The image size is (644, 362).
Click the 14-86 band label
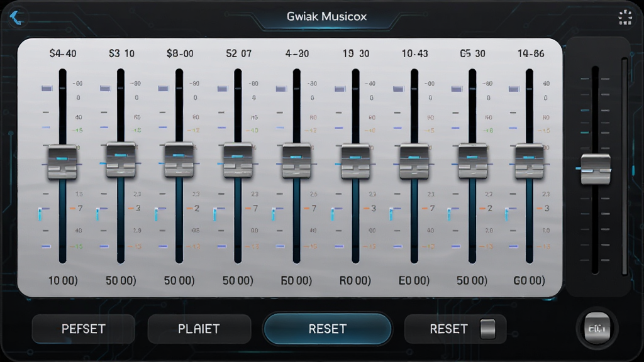pyautogui.click(x=531, y=54)
